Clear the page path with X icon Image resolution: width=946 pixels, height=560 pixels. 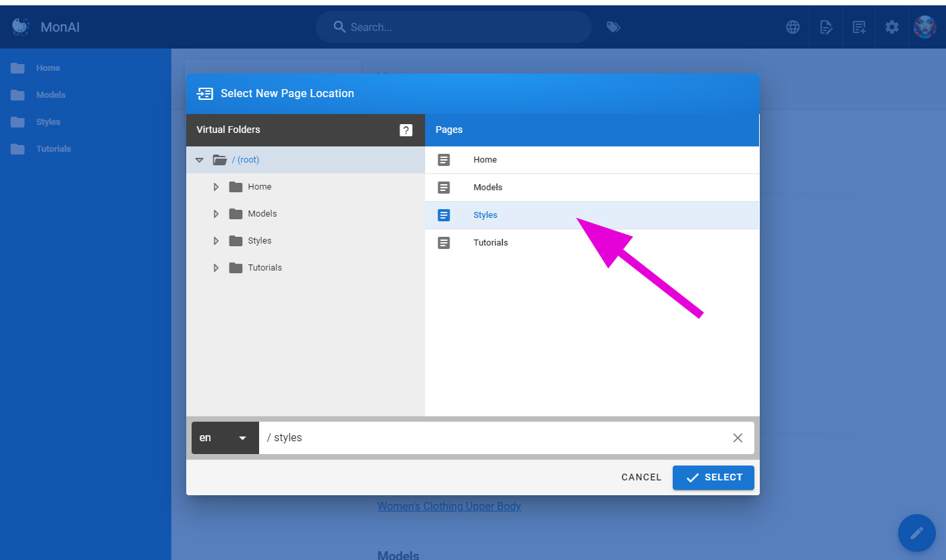point(738,438)
